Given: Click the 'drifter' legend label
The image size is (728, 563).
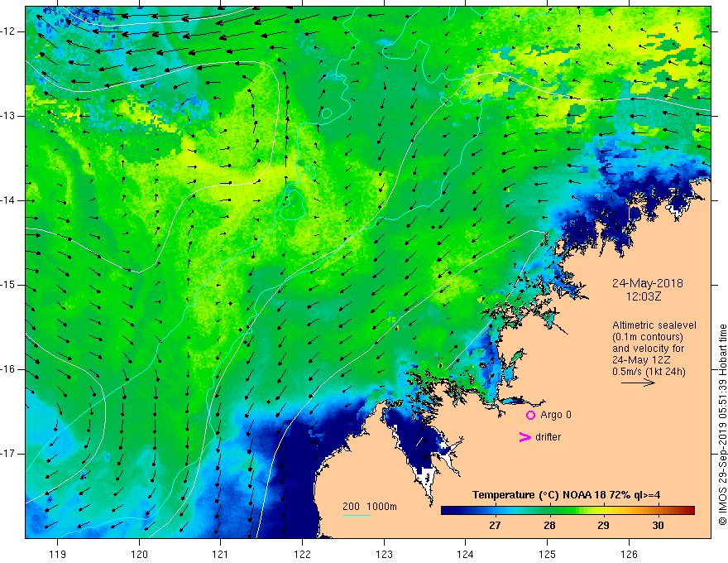Looking at the screenshot, I should click(548, 436).
